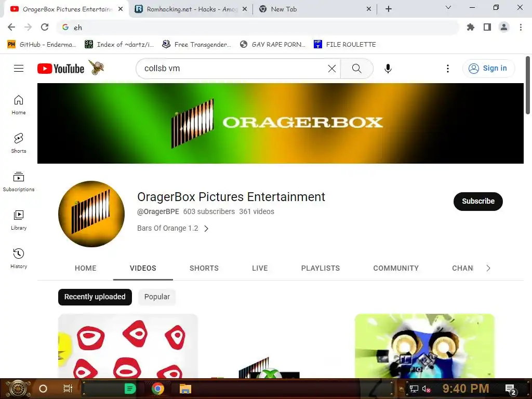Clear the YouTube search box text

point(332,69)
